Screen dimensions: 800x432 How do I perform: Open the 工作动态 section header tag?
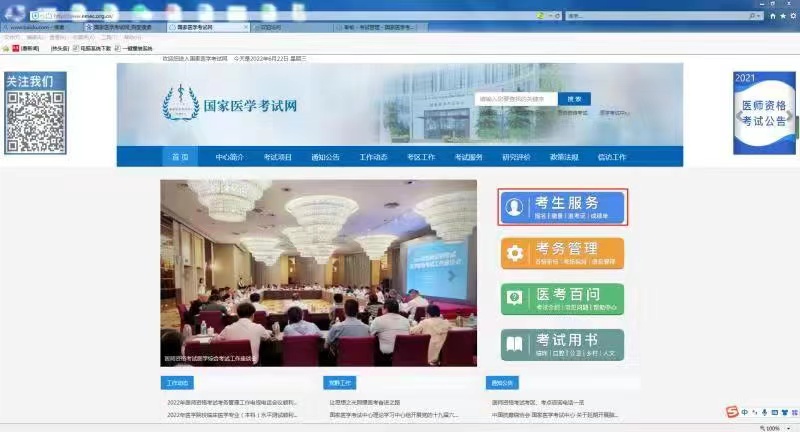tap(177, 383)
